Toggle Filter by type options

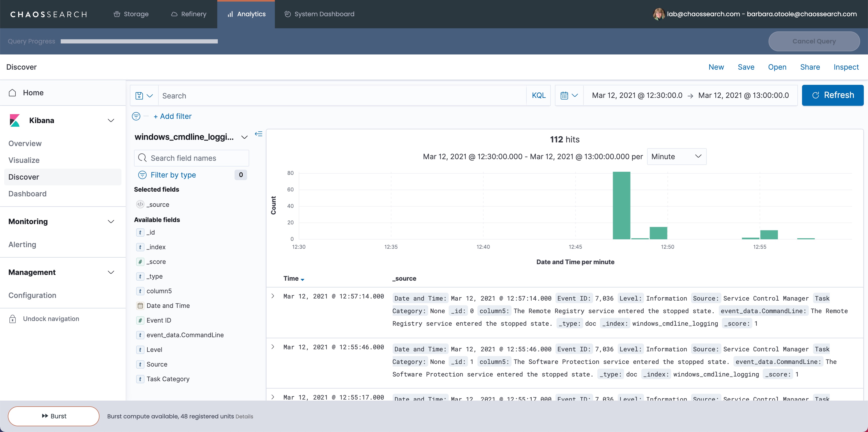[173, 175]
